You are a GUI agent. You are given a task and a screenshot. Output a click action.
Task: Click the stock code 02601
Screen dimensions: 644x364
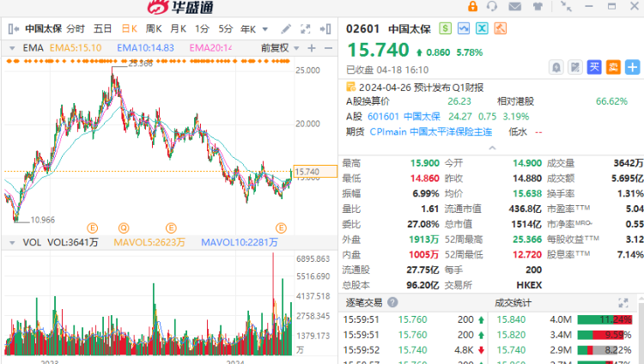click(x=362, y=28)
